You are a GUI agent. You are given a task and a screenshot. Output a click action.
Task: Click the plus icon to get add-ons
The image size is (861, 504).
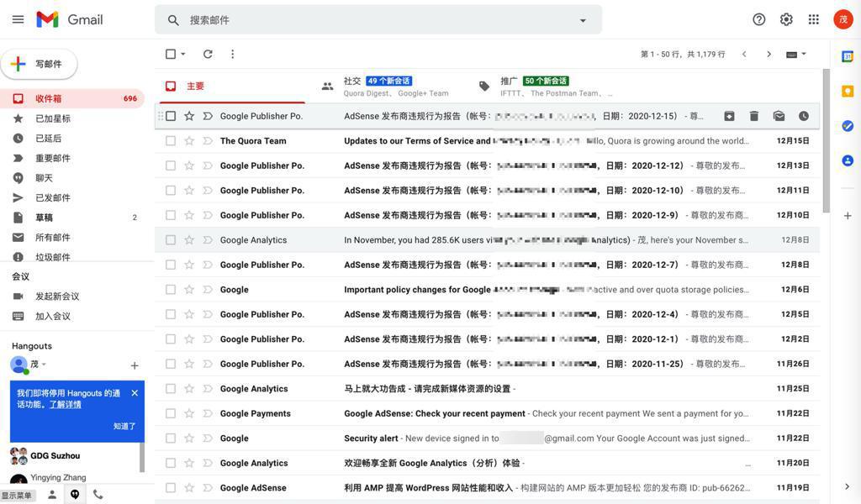tap(848, 216)
